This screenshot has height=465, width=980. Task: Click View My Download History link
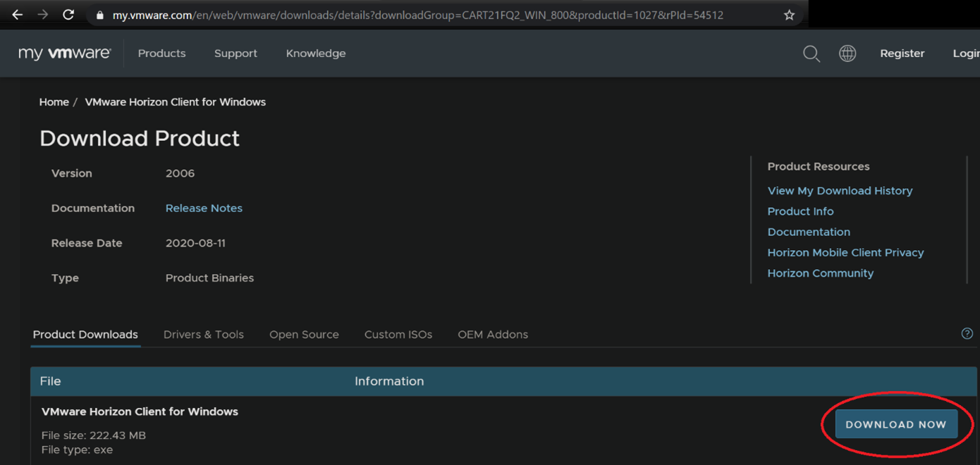pyautogui.click(x=840, y=191)
